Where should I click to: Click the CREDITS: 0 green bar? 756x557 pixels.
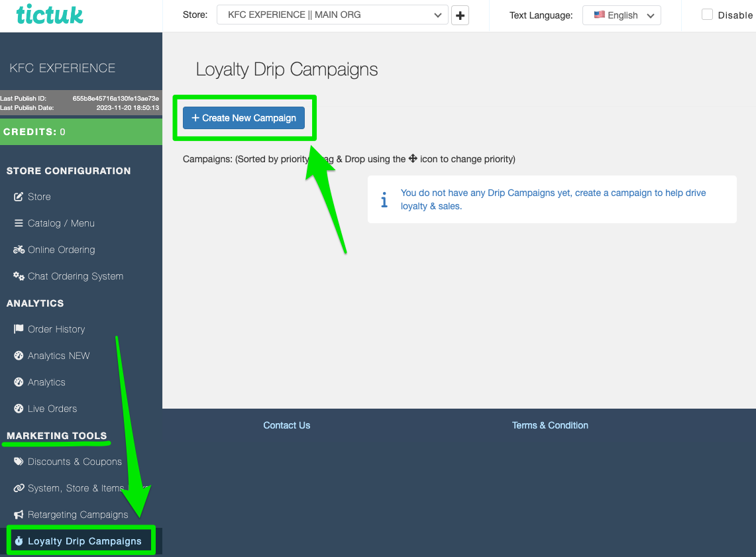click(x=81, y=132)
